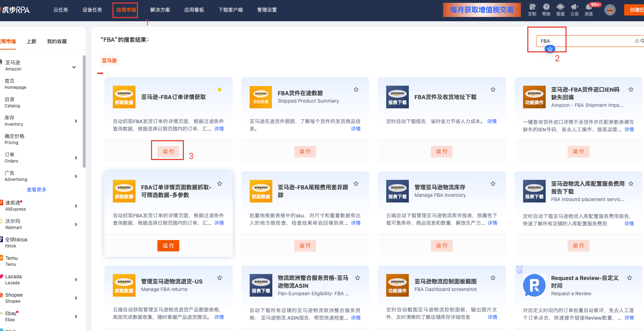Open the user avatar menu
The height and width of the screenshot is (331, 644).
click(x=610, y=10)
